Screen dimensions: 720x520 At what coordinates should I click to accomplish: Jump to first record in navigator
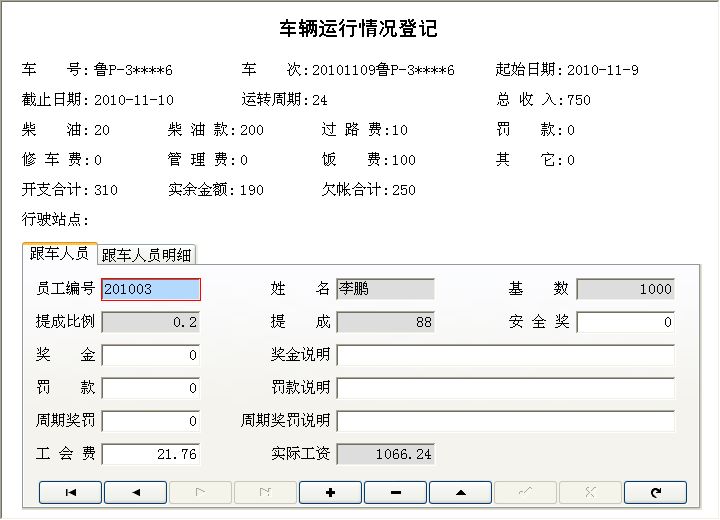(x=70, y=492)
